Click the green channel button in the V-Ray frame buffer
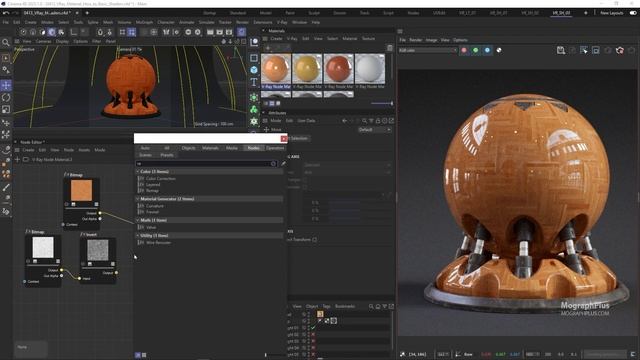This screenshot has height=360, width=640. pyautogui.click(x=476, y=50)
